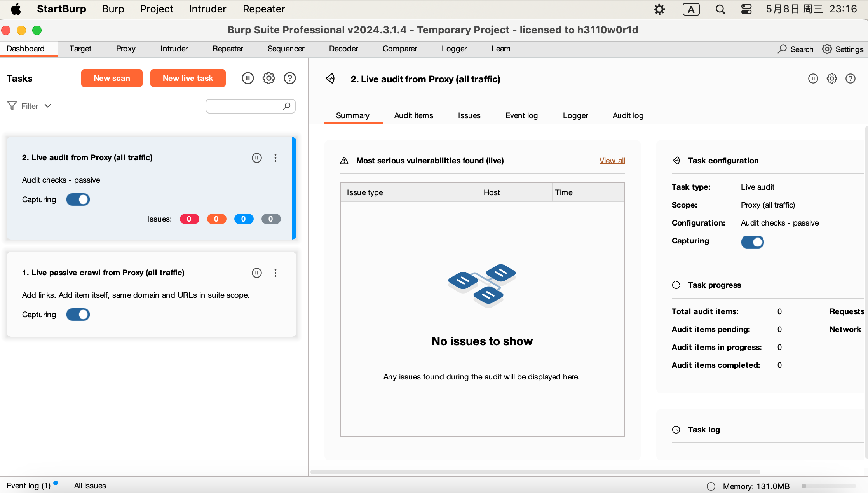
Task: Switch to the Audit items tab
Action: tap(413, 115)
